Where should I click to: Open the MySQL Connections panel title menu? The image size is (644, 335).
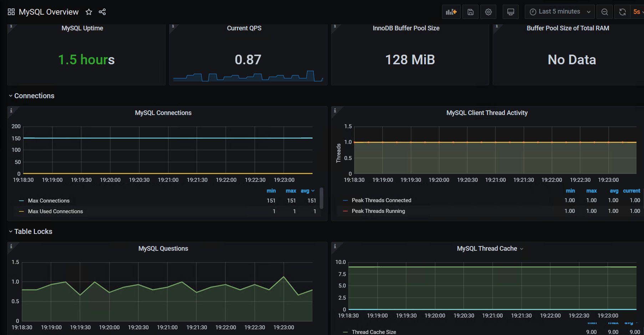click(163, 113)
